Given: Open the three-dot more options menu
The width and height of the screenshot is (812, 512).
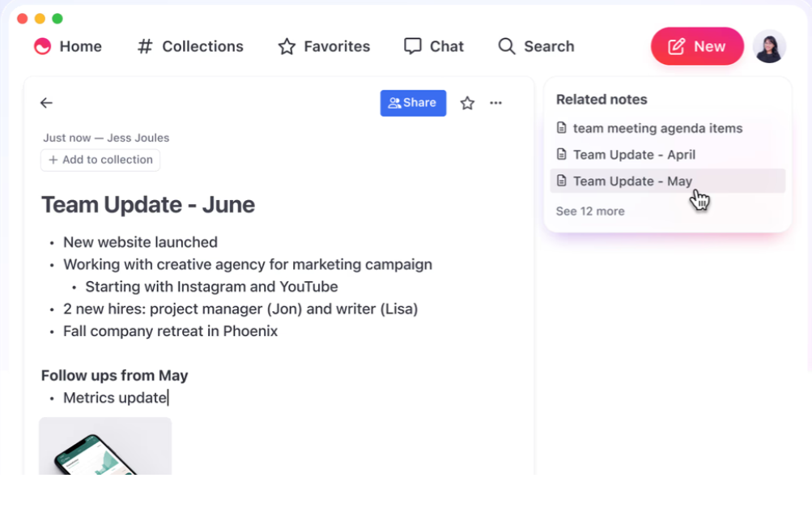Looking at the screenshot, I should [496, 103].
